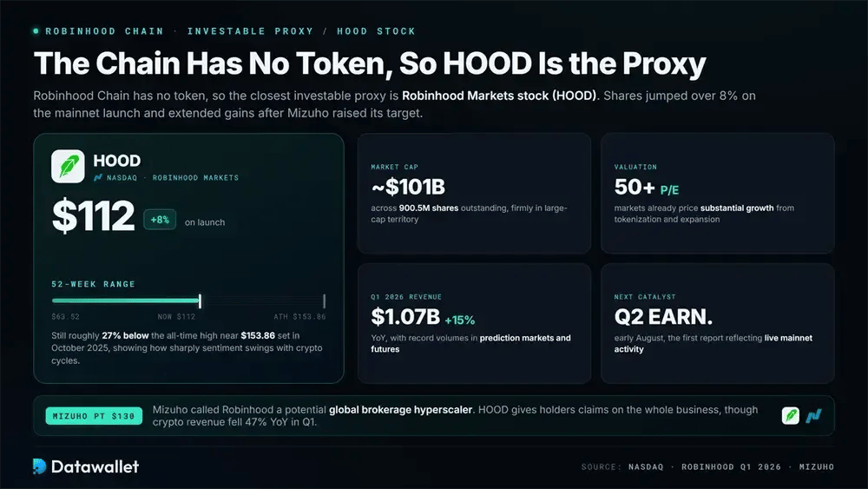Viewport: 868px width, 489px height.
Task: Open the Next Catalyst Q2 EARN. card
Action: [718, 323]
